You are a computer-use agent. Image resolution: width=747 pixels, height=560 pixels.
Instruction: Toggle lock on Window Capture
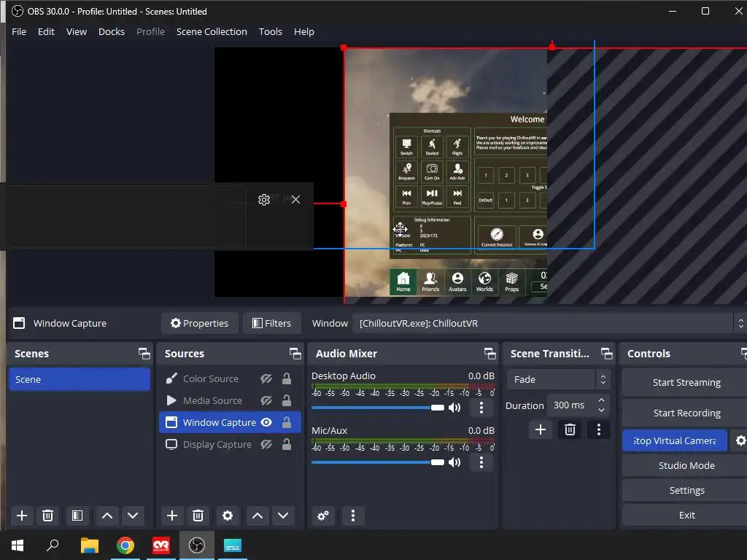pos(286,422)
